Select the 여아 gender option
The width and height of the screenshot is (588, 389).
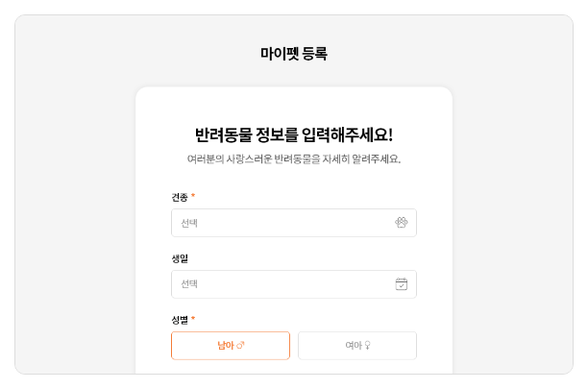coord(356,346)
